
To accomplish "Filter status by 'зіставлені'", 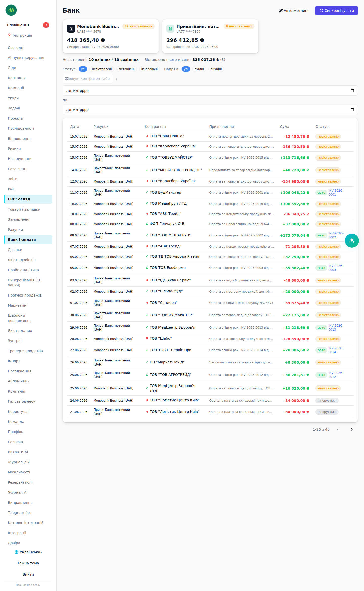I will click(127, 69).
